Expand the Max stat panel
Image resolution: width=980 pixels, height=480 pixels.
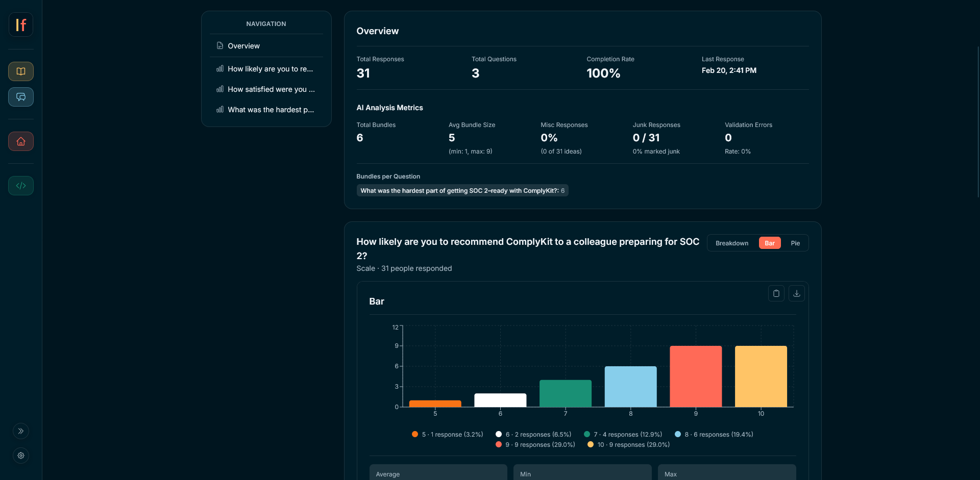pos(727,473)
